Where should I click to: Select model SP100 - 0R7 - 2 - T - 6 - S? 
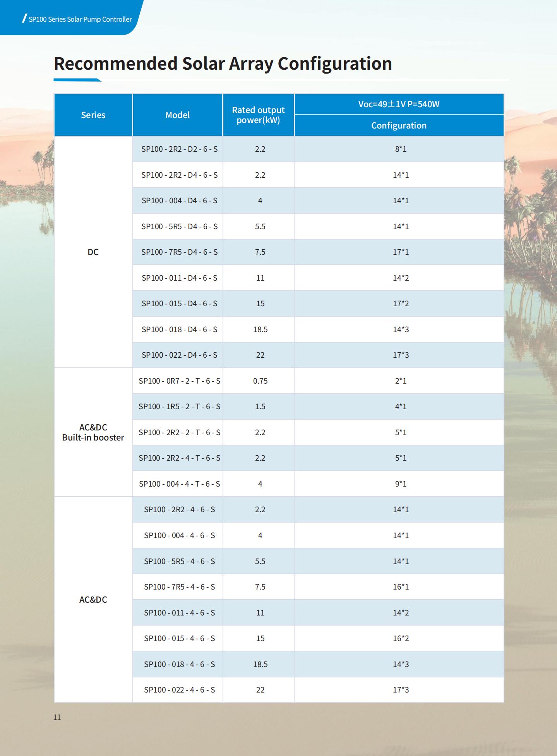click(179, 381)
